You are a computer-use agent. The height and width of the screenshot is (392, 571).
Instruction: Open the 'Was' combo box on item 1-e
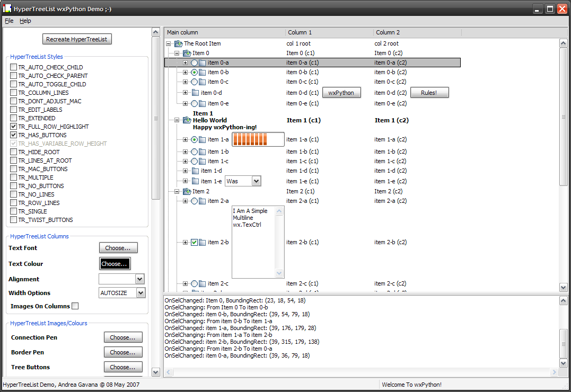pyautogui.click(x=256, y=181)
